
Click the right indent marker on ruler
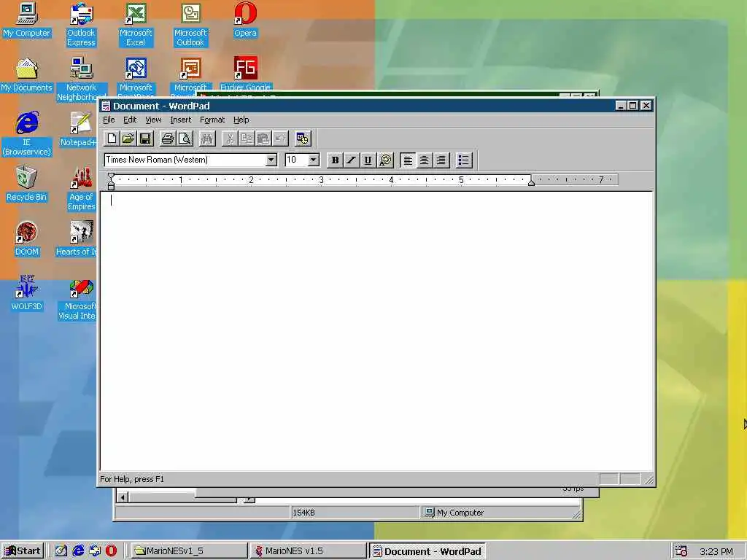(x=531, y=182)
